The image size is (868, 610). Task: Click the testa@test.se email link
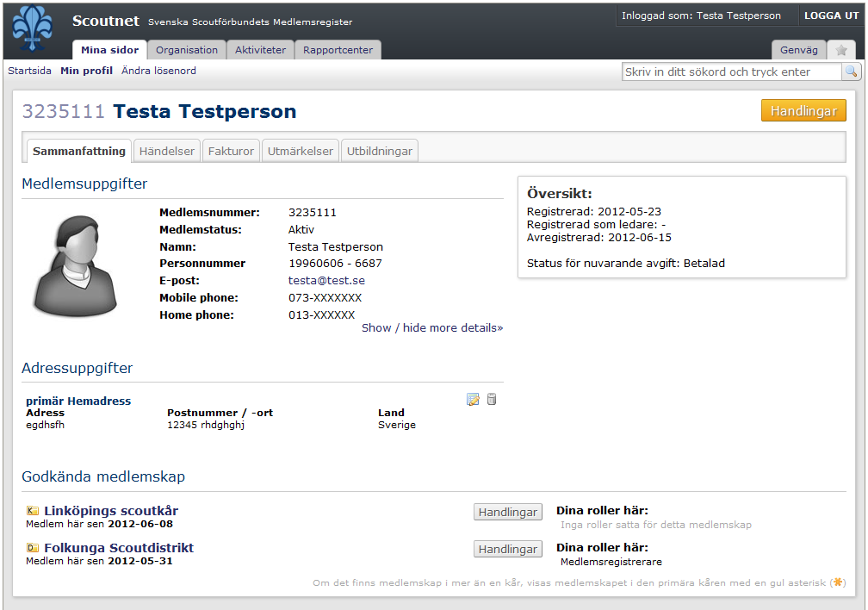point(326,280)
